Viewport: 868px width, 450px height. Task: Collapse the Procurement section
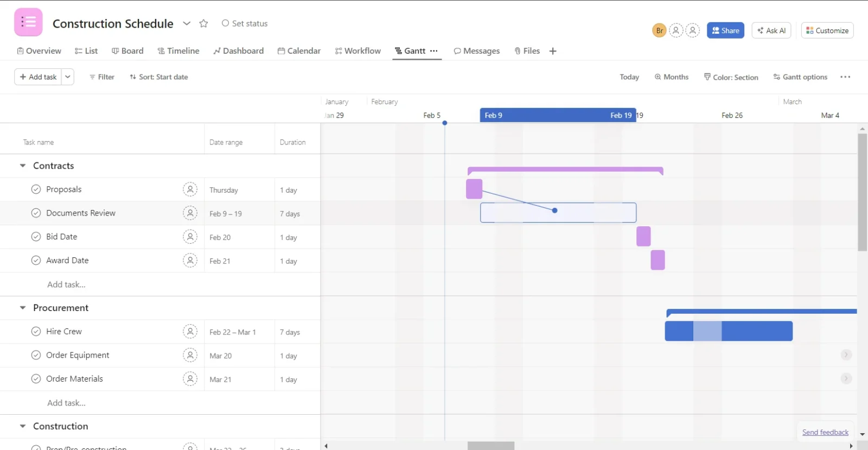tap(23, 308)
